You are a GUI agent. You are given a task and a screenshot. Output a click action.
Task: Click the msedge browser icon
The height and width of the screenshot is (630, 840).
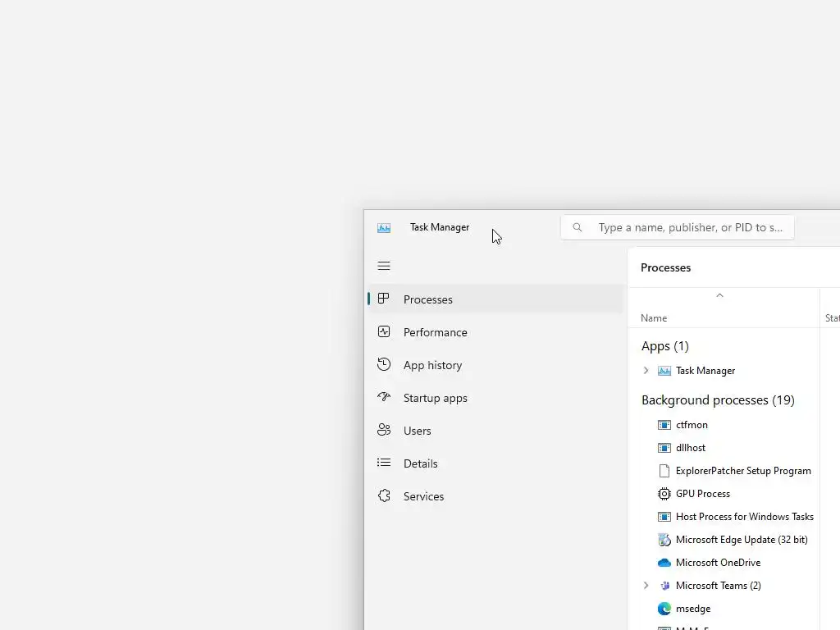point(664,609)
